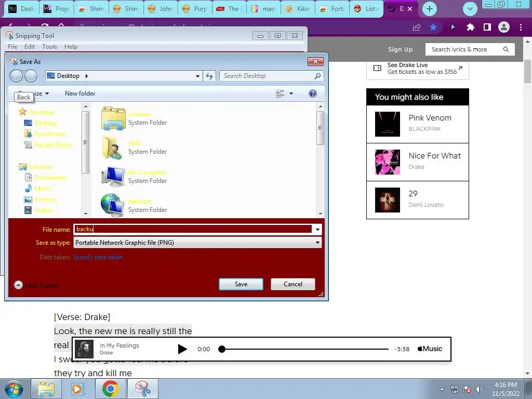The height and width of the screenshot is (399, 532).
Task: Click the volume speaker tray icon
Action: pos(479,389)
